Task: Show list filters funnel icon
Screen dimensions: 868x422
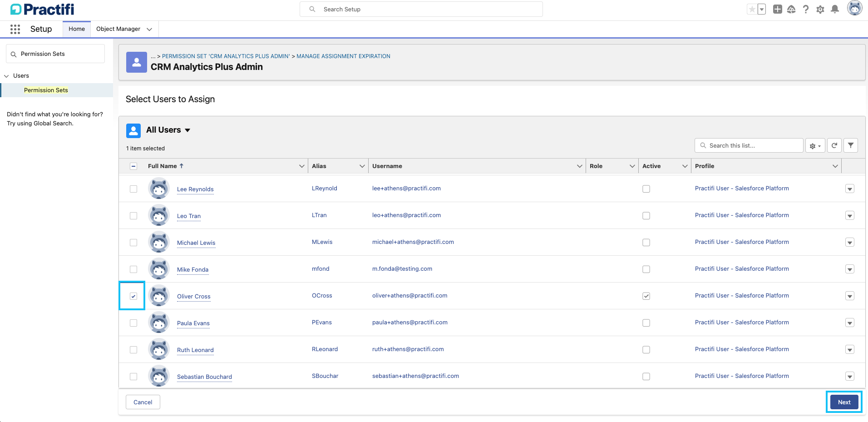Action: [x=851, y=145]
